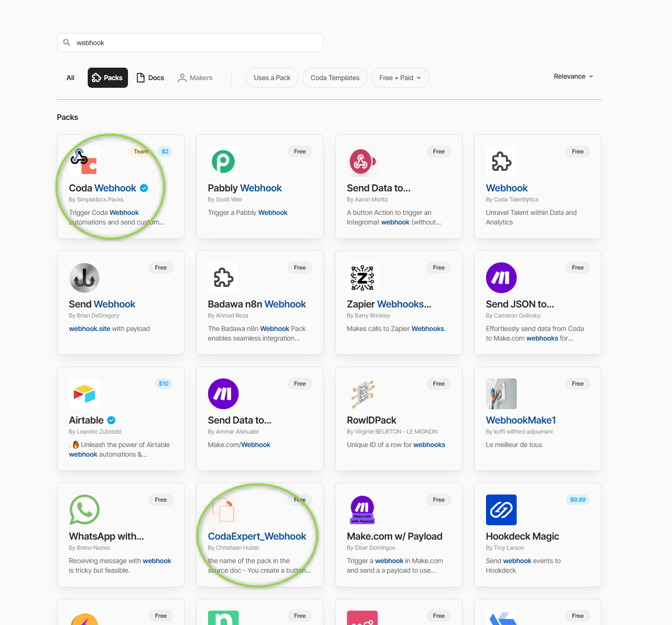
Task: Open the Pabbly Webhook title link
Action: [245, 188]
